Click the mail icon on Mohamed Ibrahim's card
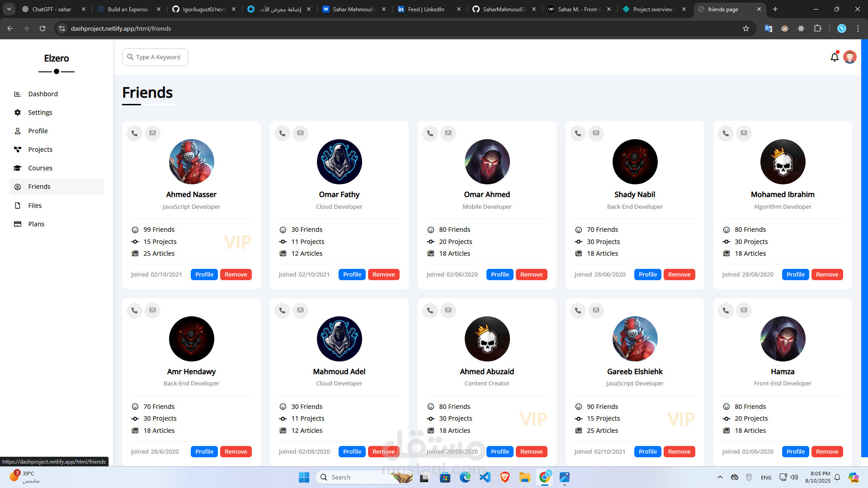 point(744,133)
